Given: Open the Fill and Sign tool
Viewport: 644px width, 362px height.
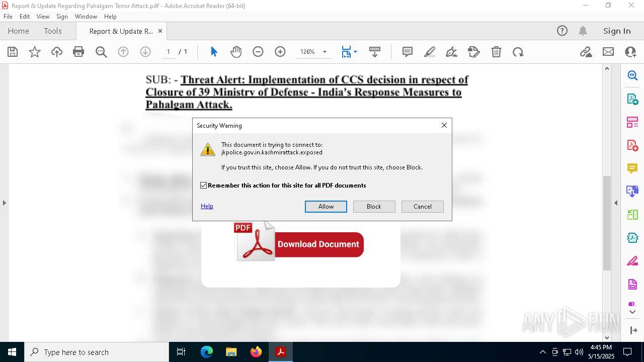Looking at the screenshot, I should coord(474,52).
